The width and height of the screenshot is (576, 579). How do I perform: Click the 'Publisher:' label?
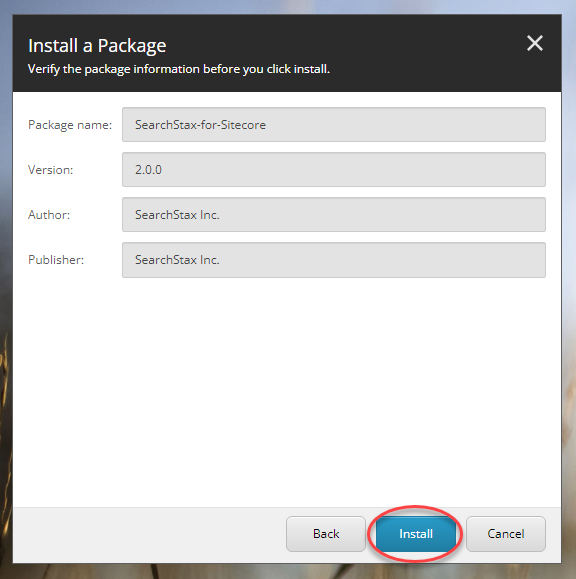(x=56, y=260)
